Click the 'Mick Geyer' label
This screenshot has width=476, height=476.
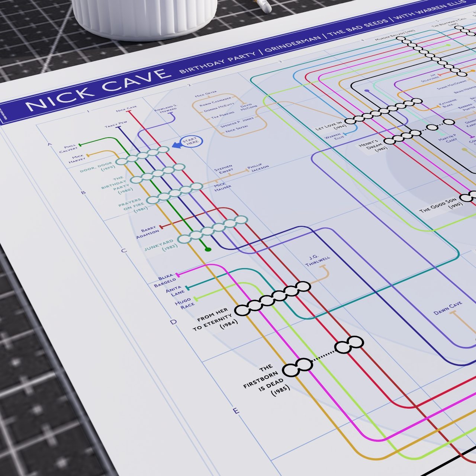(205, 94)
